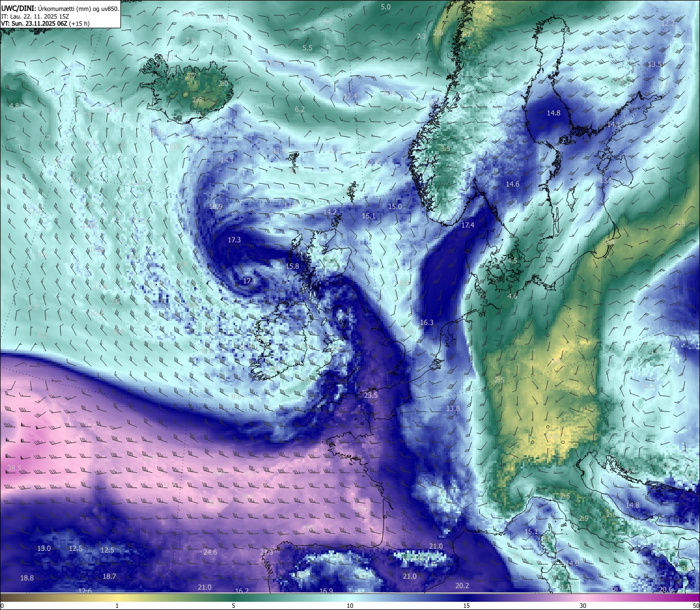
Task: Click the 23.5 value label
Action: [x=371, y=395]
